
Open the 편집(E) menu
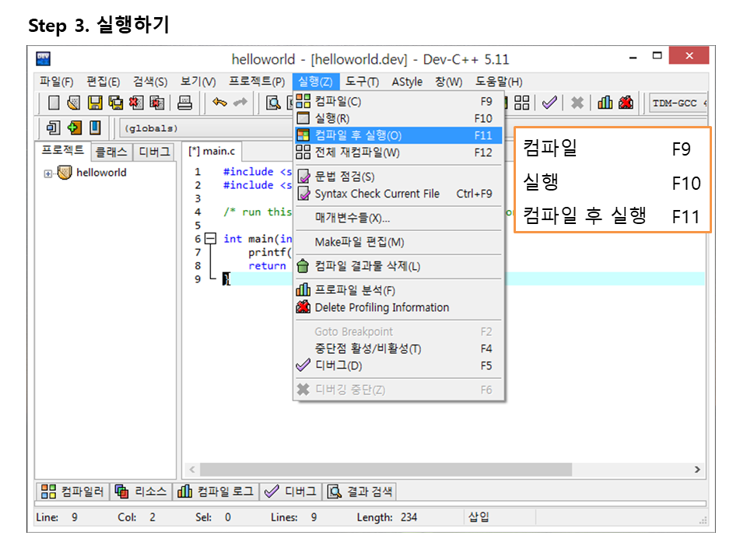103,82
